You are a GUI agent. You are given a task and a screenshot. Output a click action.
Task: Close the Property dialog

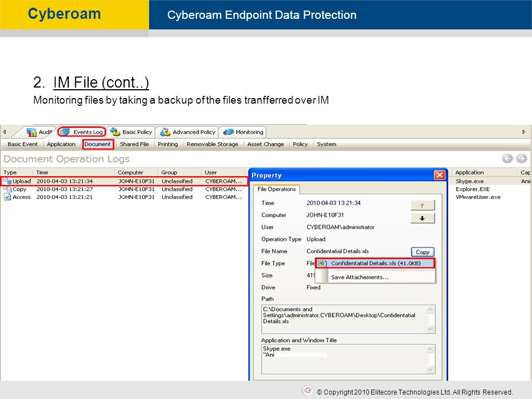click(439, 175)
